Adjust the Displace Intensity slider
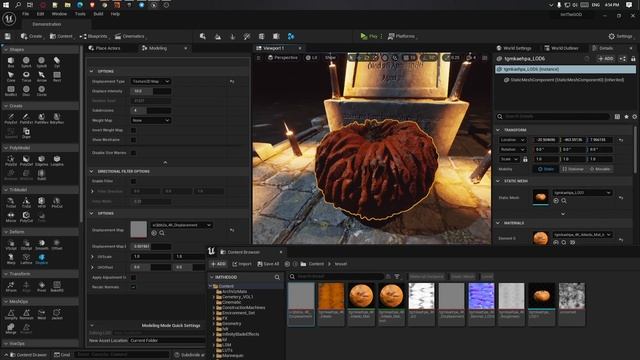 coord(151,91)
